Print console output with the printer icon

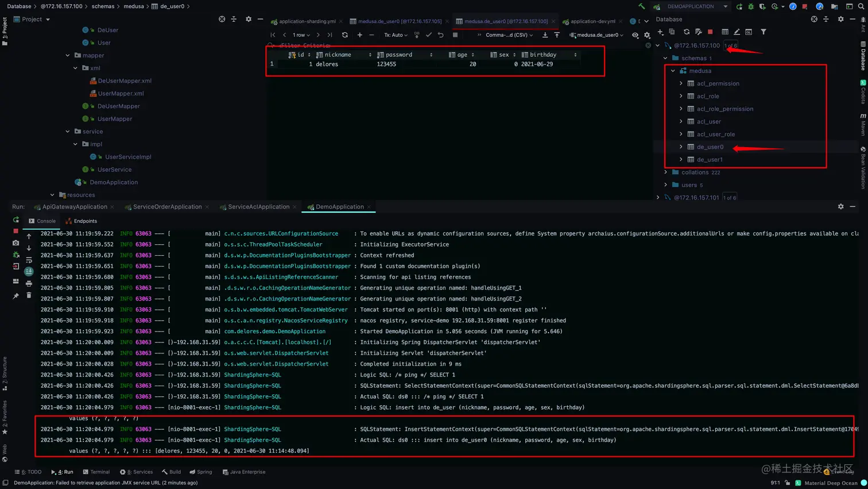click(29, 283)
